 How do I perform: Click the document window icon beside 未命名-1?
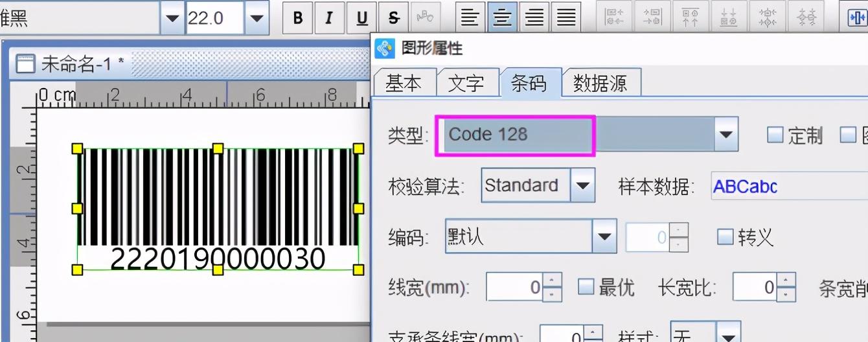[x=25, y=63]
